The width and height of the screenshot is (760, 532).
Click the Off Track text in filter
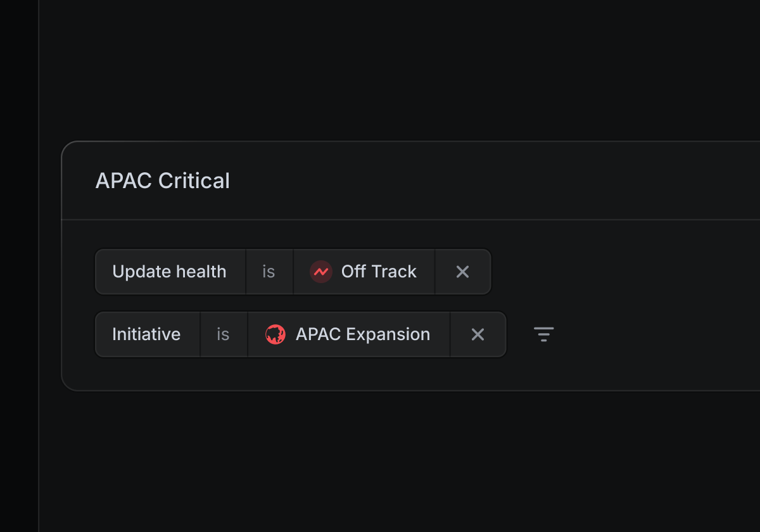(x=379, y=272)
